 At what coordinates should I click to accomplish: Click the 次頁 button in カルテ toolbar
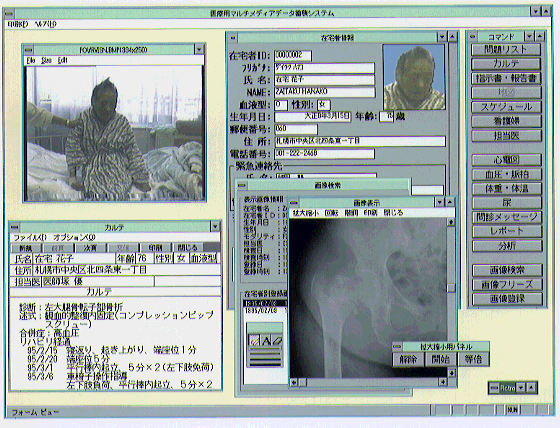click(90, 248)
